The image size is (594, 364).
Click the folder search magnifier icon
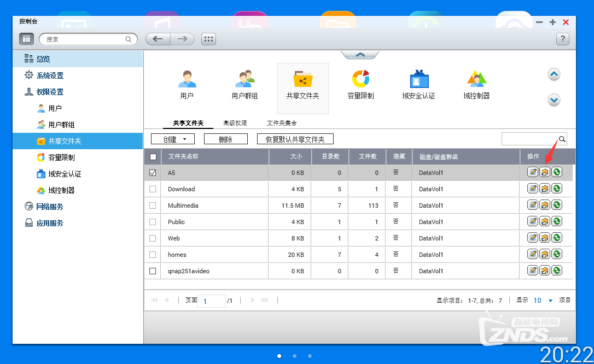click(562, 139)
